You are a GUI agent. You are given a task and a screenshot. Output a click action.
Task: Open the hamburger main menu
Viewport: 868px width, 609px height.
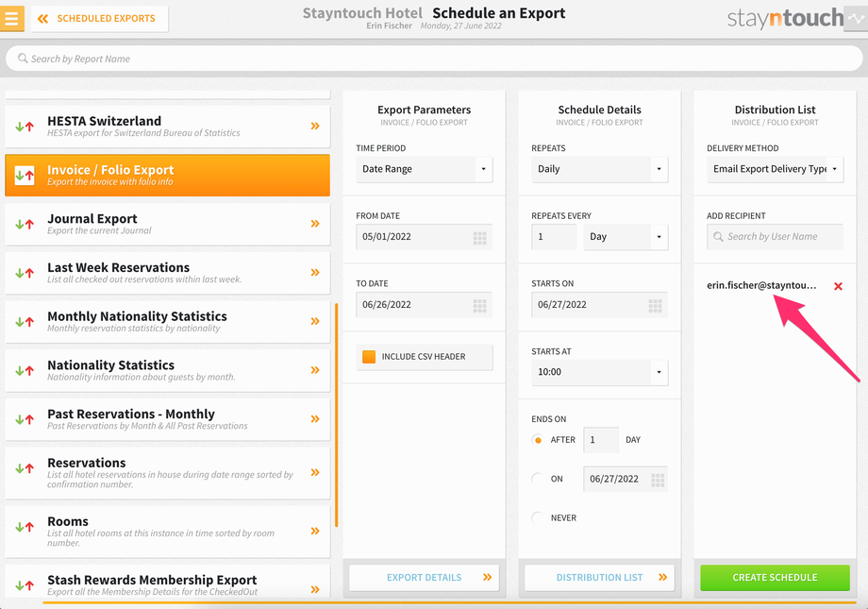click(11, 18)
